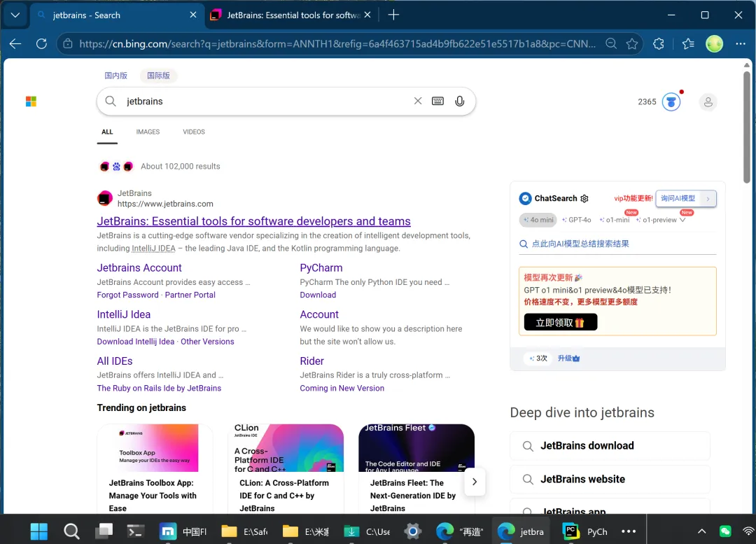The image size is (756, 544).
Task: Start voice search with the microphone icon
Action: click(x=459, y=101)
